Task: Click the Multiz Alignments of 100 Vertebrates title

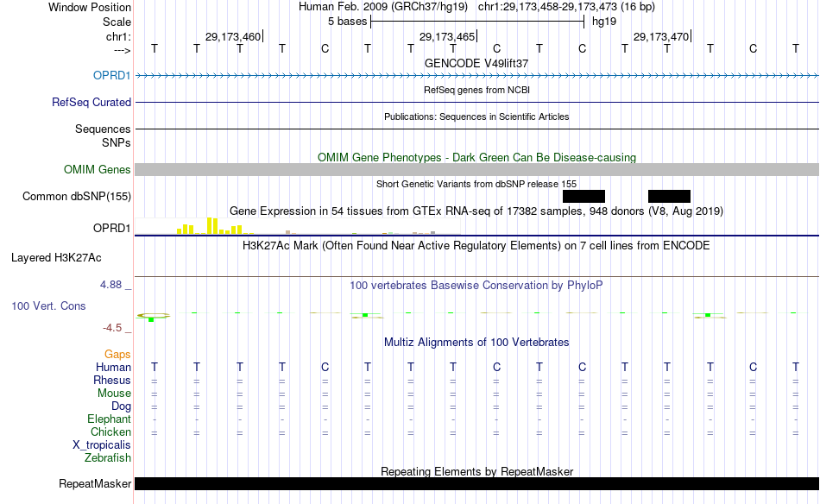Action: (476, 343)
